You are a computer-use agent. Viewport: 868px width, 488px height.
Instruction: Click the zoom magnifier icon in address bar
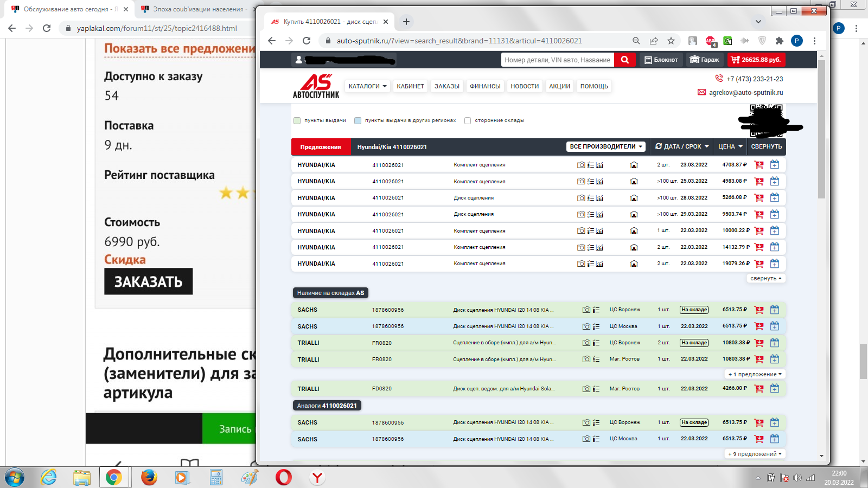636,41
